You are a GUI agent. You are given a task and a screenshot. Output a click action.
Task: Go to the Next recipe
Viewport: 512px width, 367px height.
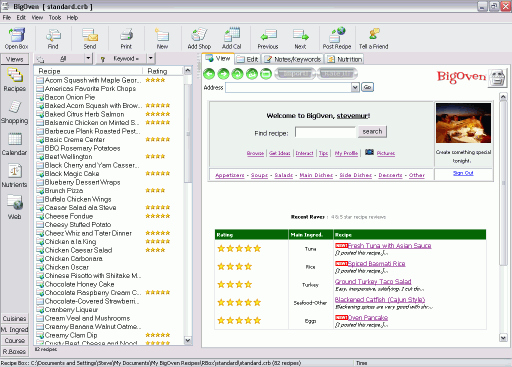click(x=300, y=39)
